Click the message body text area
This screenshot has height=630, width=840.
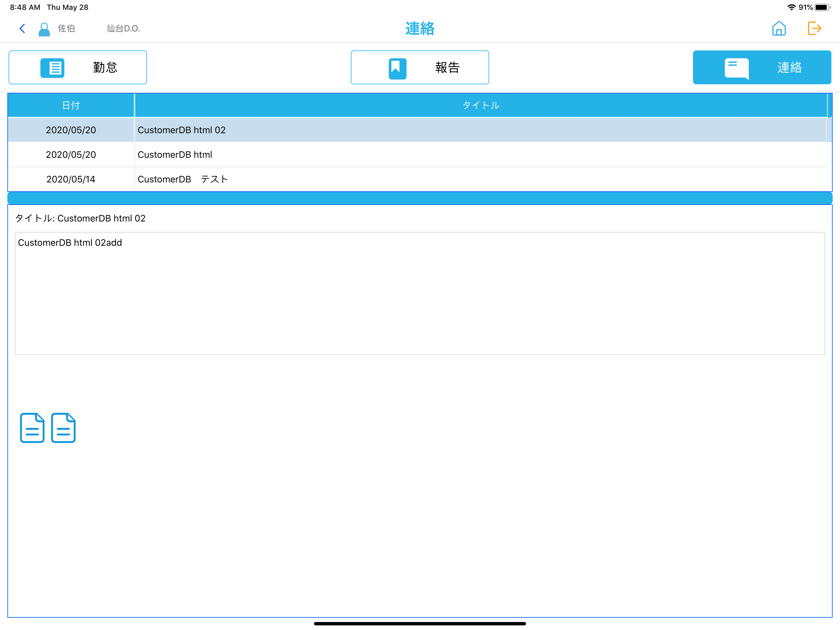(420, 293)
